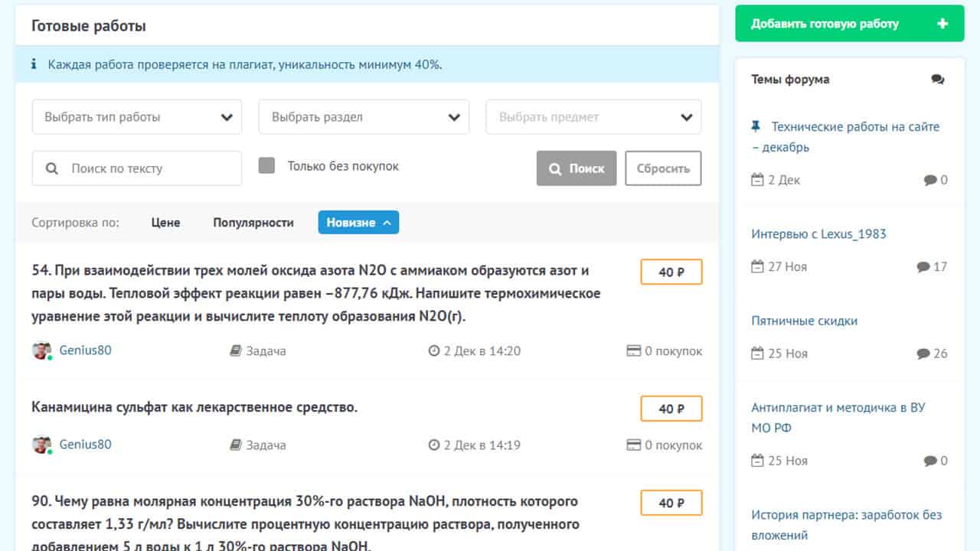Click the Сбросить reset button
Viewport: 980px width, 551px height.
663,168
